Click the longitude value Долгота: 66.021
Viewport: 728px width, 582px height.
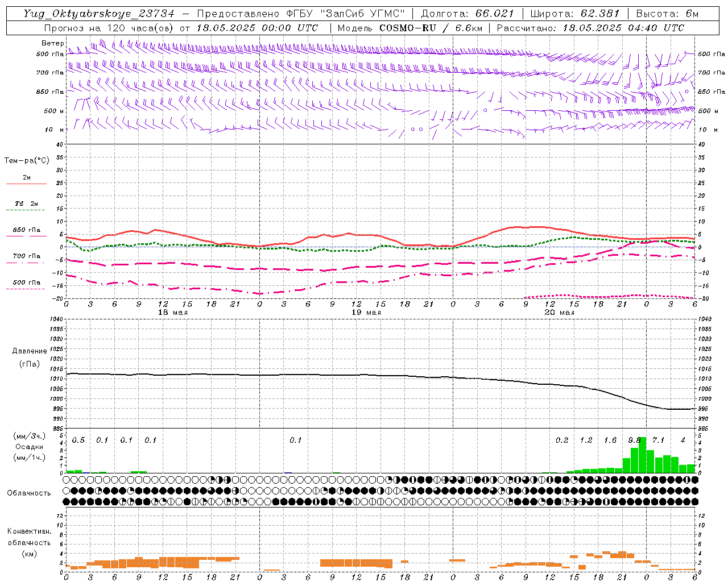(468, 14)
